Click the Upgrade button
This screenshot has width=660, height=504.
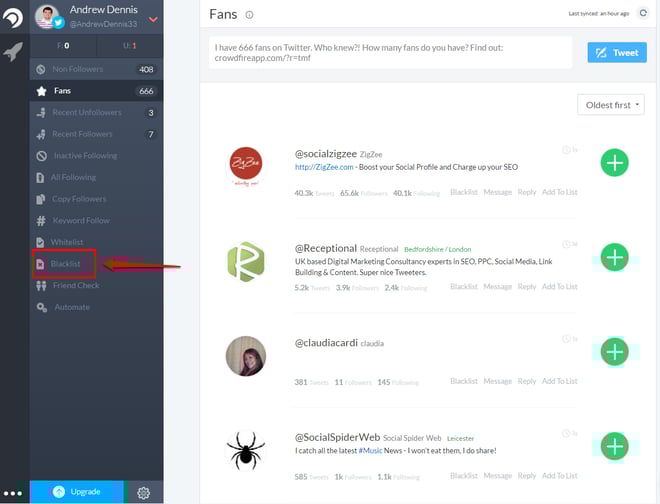tap(77, 492)
